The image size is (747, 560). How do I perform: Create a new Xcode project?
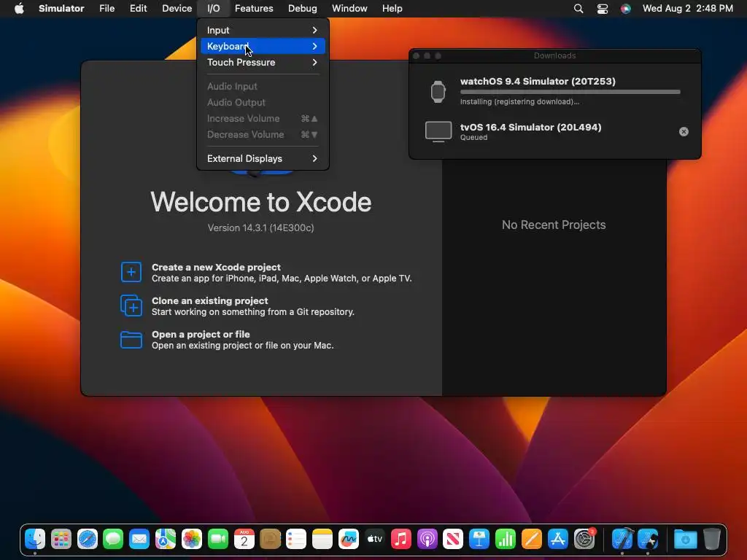point(266,273)
